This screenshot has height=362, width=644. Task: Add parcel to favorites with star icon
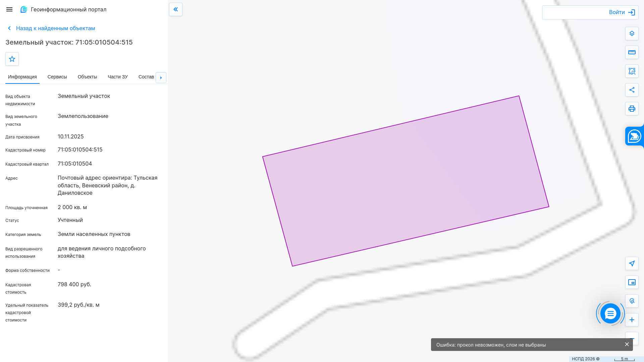(12, 59)
